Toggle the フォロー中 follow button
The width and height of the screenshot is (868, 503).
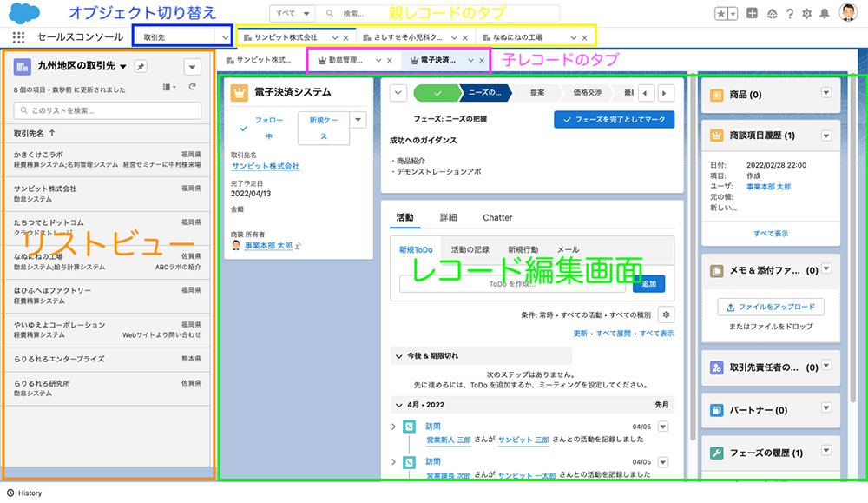[x=262, y=128]
